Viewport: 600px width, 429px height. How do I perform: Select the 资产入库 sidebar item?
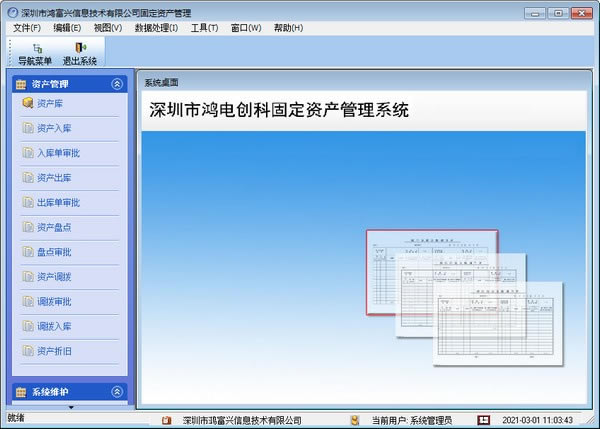pos(53,128)
